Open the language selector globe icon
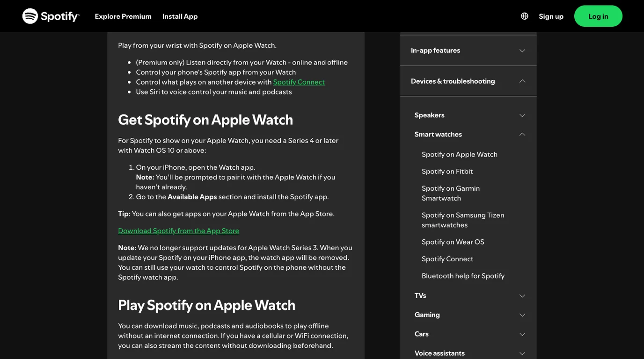 point(525,16)
